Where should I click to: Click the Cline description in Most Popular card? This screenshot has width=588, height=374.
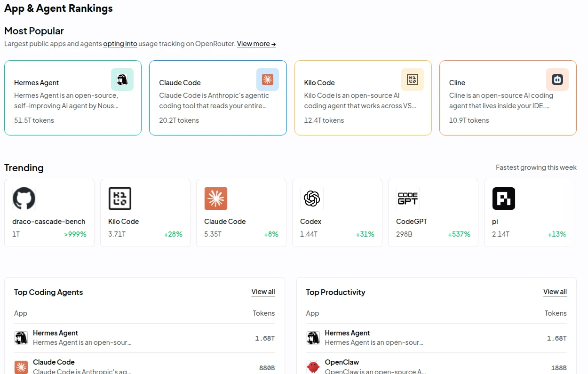[x=501, y=101]
